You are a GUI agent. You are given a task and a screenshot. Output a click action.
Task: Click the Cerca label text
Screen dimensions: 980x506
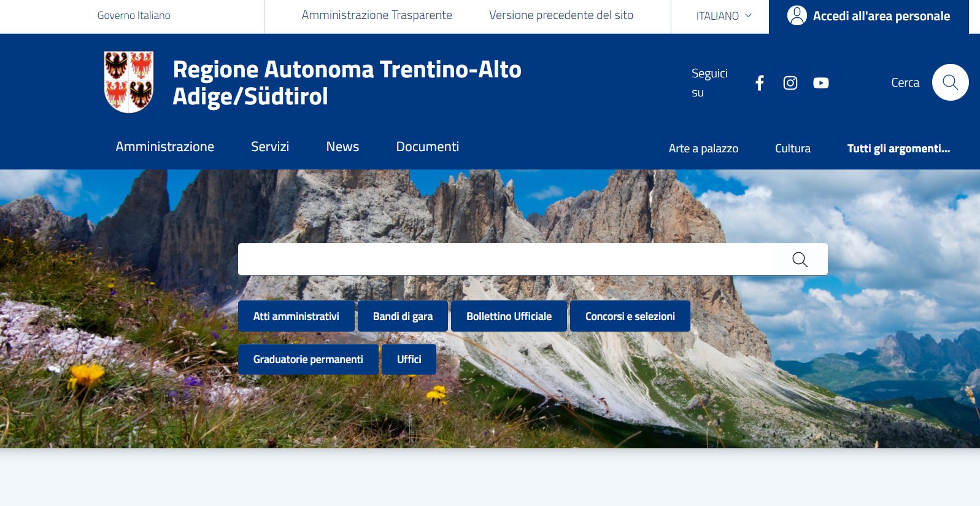click(905, 82)
